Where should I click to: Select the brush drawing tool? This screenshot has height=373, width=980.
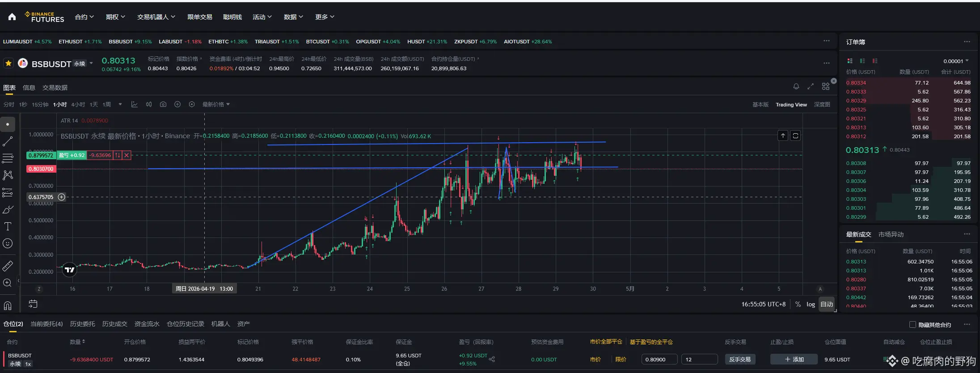[8, 209]
